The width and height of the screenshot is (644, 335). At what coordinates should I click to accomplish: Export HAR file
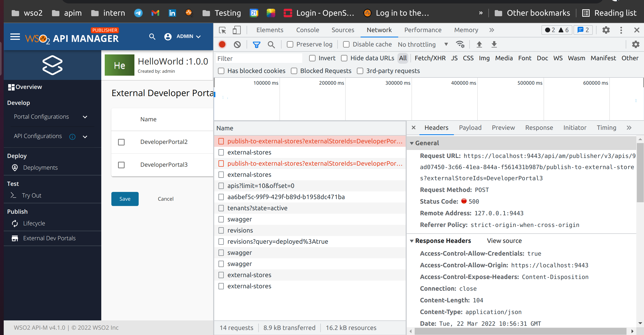494,44
